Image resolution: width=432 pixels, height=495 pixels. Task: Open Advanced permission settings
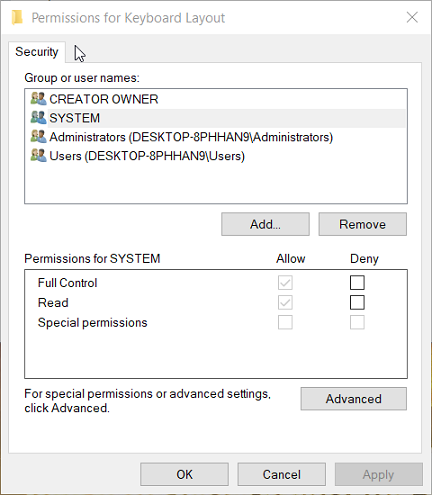(x=354, y=399)
